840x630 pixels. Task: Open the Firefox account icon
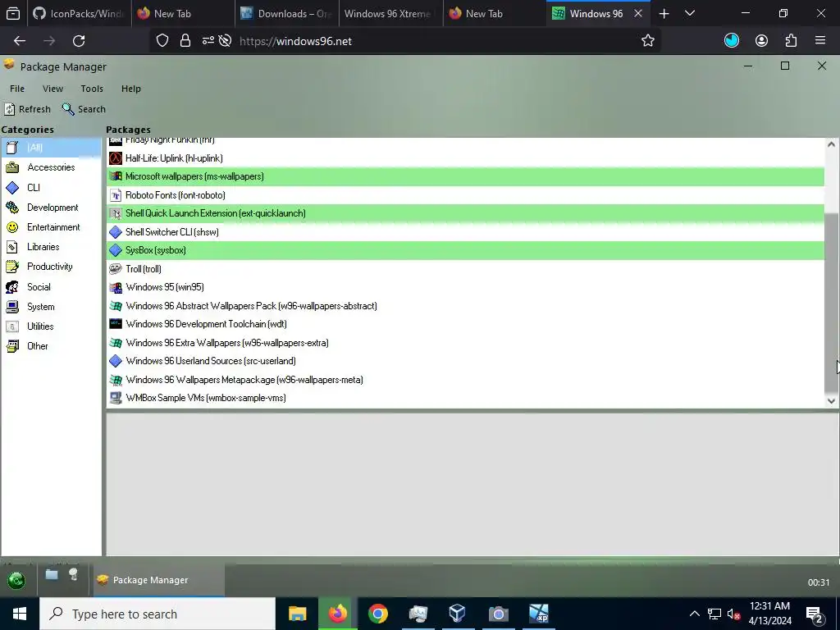[x=761, y=41]
